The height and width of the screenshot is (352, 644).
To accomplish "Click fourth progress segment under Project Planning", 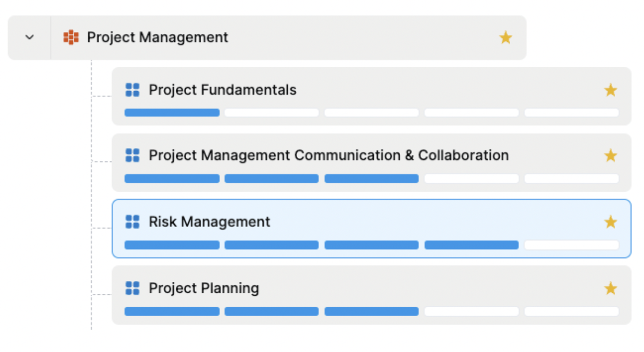I will click(472, 311).
